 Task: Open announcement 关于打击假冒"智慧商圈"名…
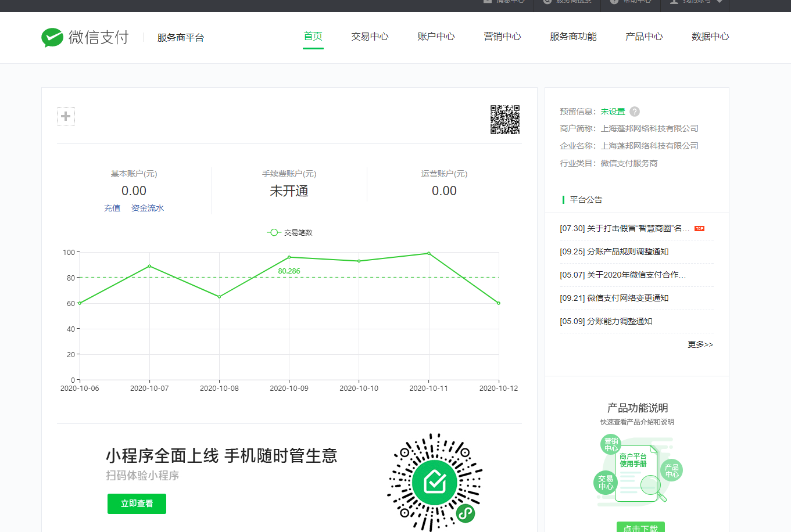625,228
